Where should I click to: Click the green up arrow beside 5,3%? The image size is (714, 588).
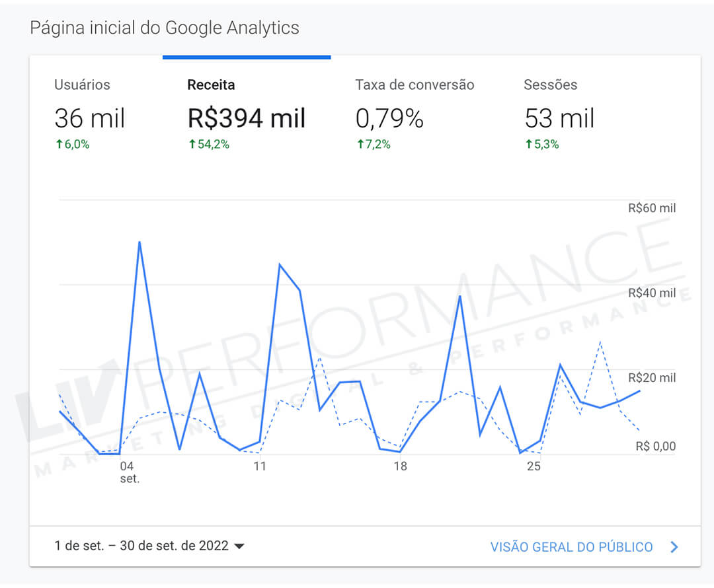528,145
